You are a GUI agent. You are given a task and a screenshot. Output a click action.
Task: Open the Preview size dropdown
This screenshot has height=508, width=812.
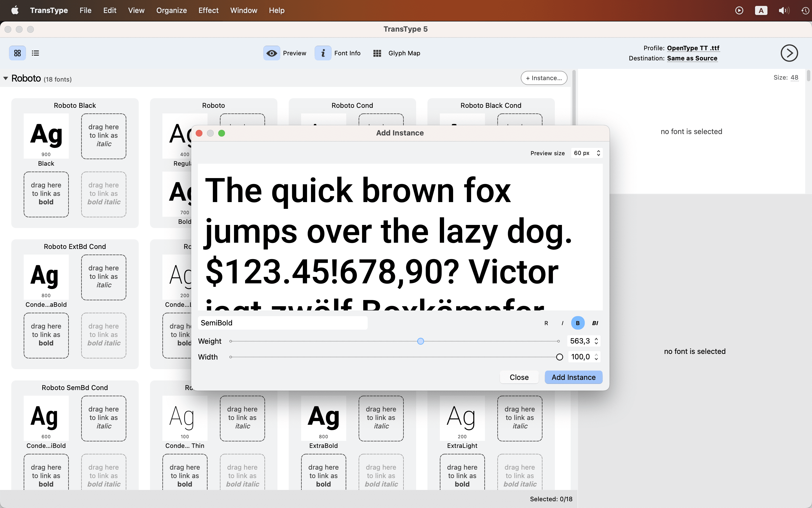point(586,153)
